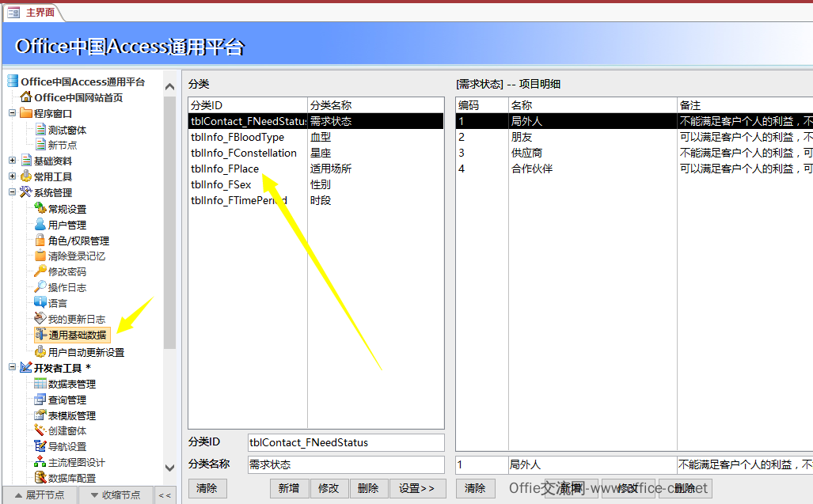Open 我的更新日志 icon

(x=40, y=319)
